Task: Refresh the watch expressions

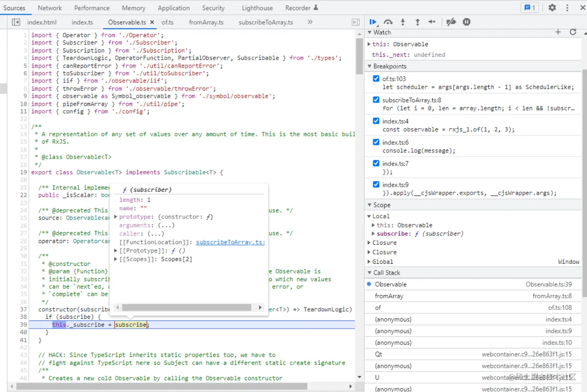Action: coord(573,32)
